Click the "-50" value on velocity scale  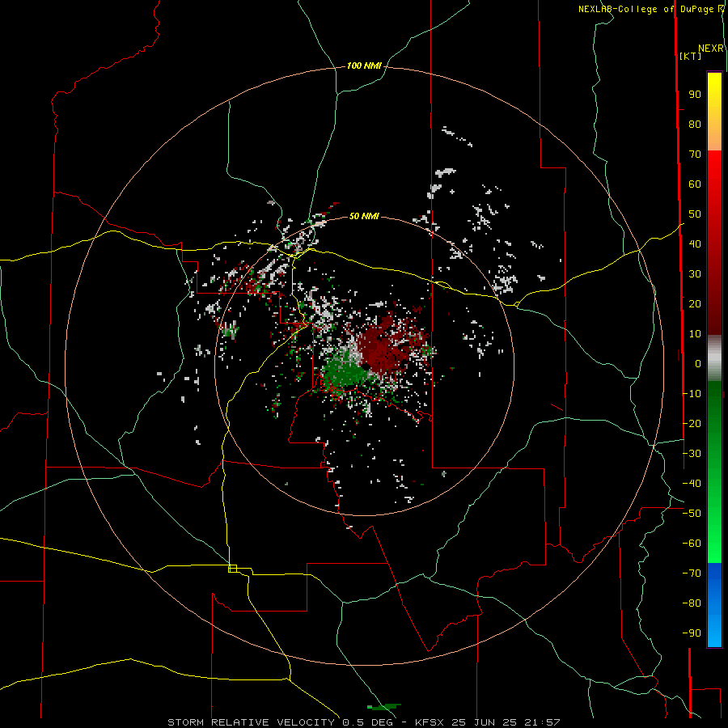point(692,513)
